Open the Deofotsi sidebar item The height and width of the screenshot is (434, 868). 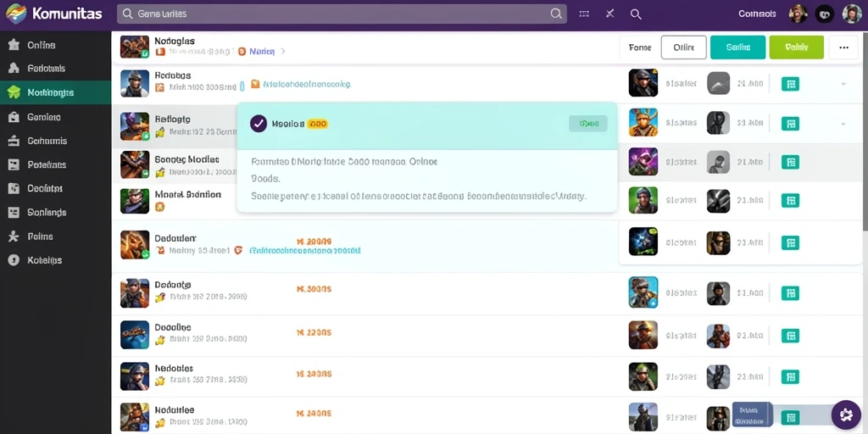[x=36, y=189]
